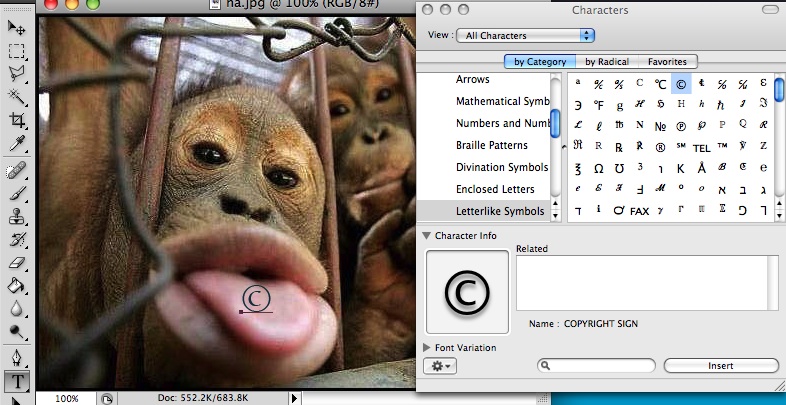Pick the Magic Wand tool
786x405 pixels.
pos(17,96)
